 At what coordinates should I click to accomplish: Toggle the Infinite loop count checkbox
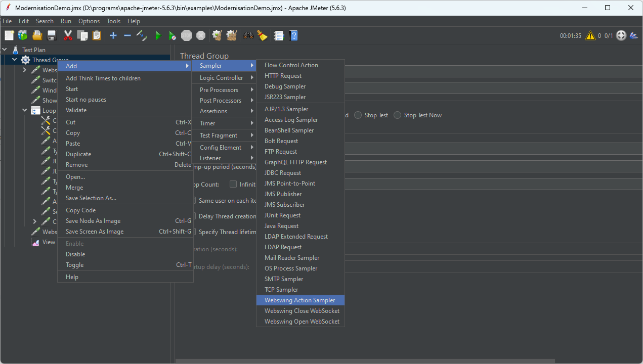(233, 185)
